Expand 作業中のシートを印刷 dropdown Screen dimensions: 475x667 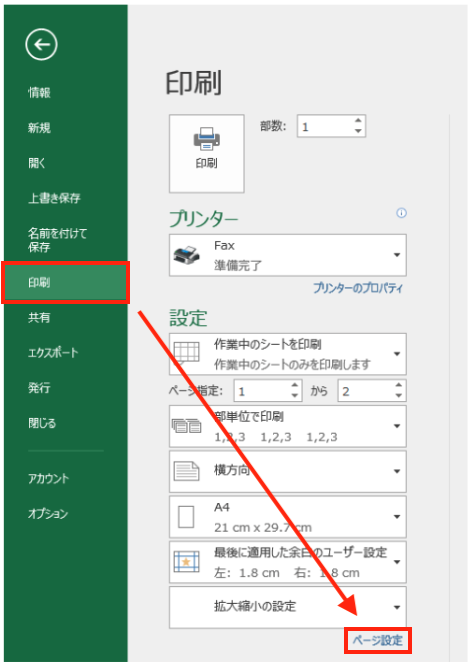(397, 354)
